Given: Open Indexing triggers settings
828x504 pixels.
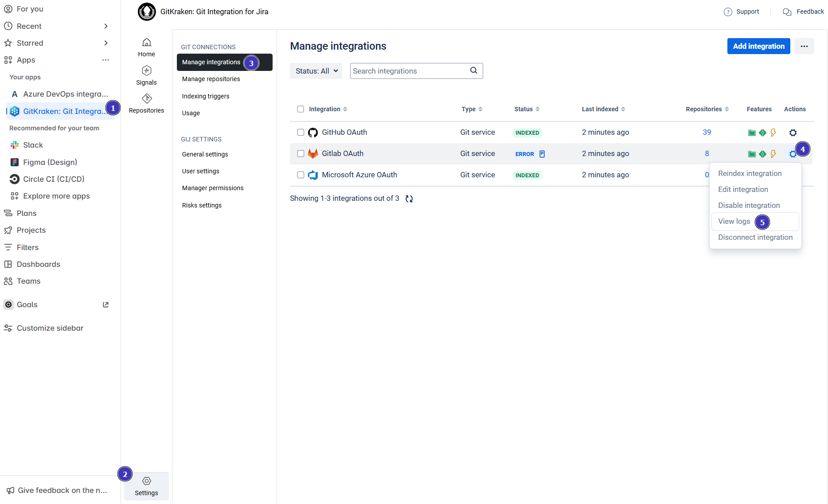Looking at the screenshot, I should [x=206, y=96].
